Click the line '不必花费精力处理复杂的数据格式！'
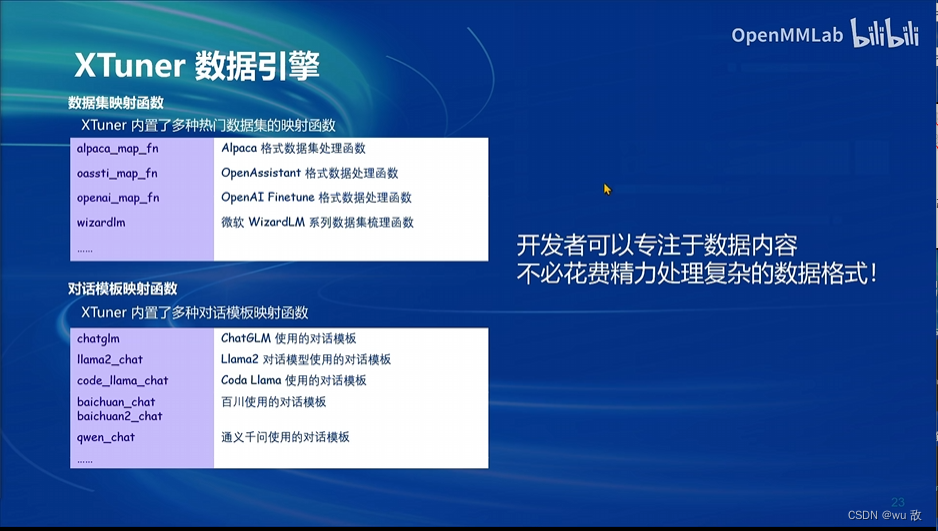This screenshot has width=938, height=531. (x=698, y=274)
